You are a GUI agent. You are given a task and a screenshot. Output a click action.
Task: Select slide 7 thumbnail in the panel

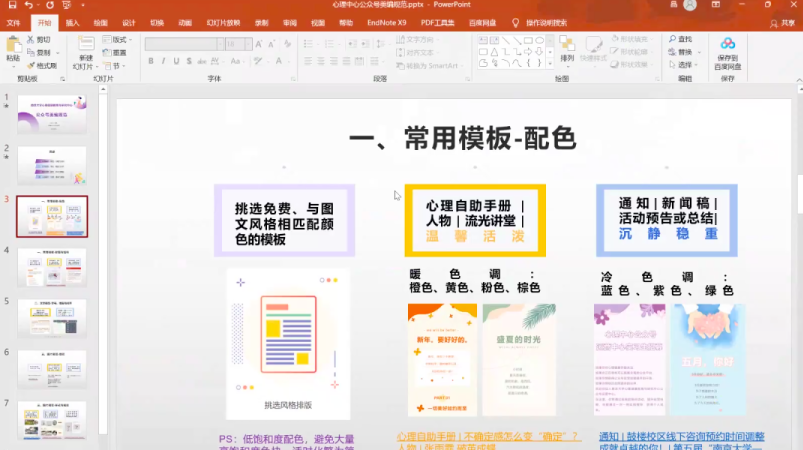52,420
